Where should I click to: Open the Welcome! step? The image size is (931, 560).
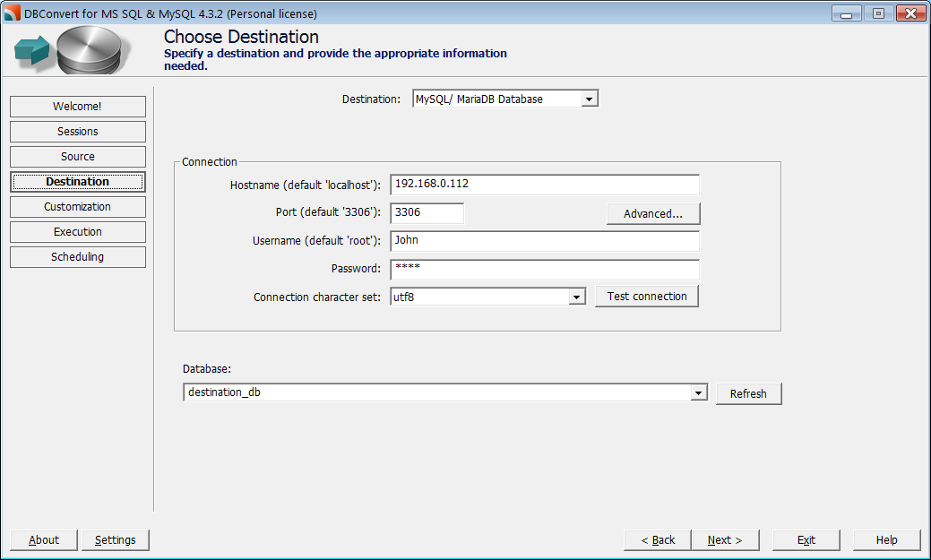(x=78, y=107)
